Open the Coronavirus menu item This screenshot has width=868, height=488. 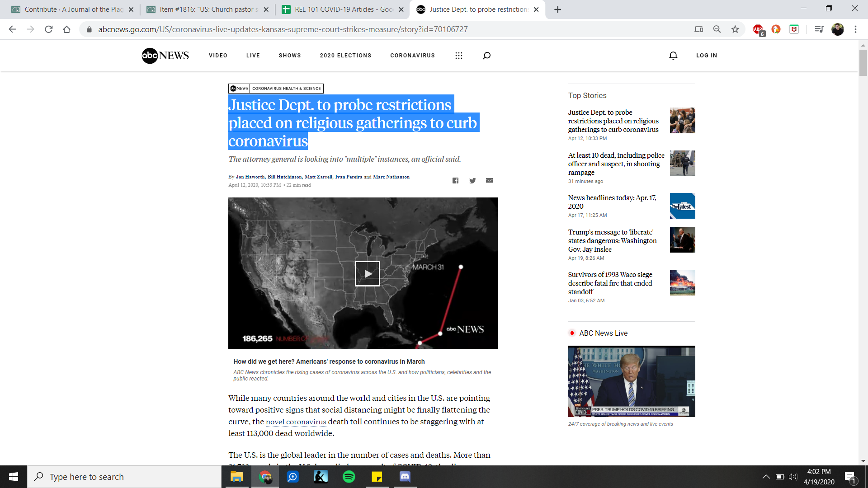click(x=412, y=56)
